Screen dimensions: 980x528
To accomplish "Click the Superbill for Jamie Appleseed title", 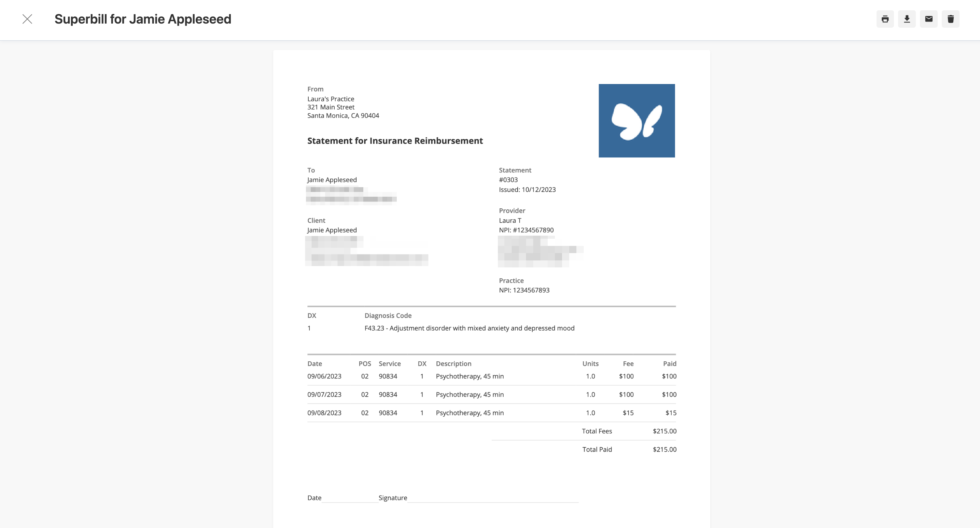I will point(143,19).
